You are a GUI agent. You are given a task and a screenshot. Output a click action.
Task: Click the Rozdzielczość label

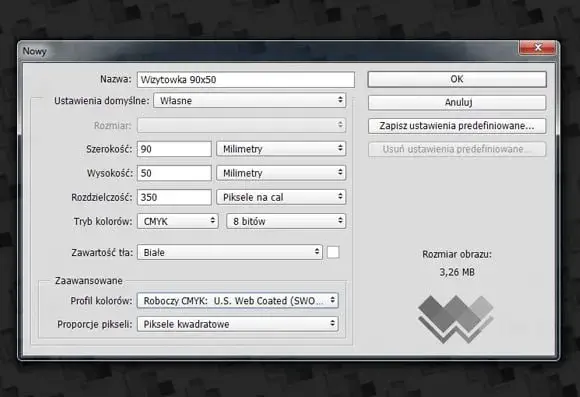102,198
